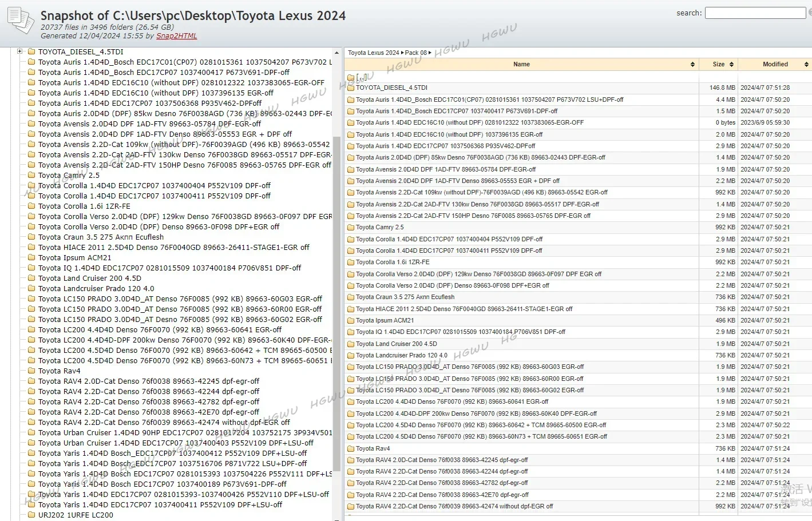The width and height of the screenshot is (812, 521).
Task: Click tree folder icon for Toyota Landcruiser Prado 120 4.0
Action: click(32, 288)
